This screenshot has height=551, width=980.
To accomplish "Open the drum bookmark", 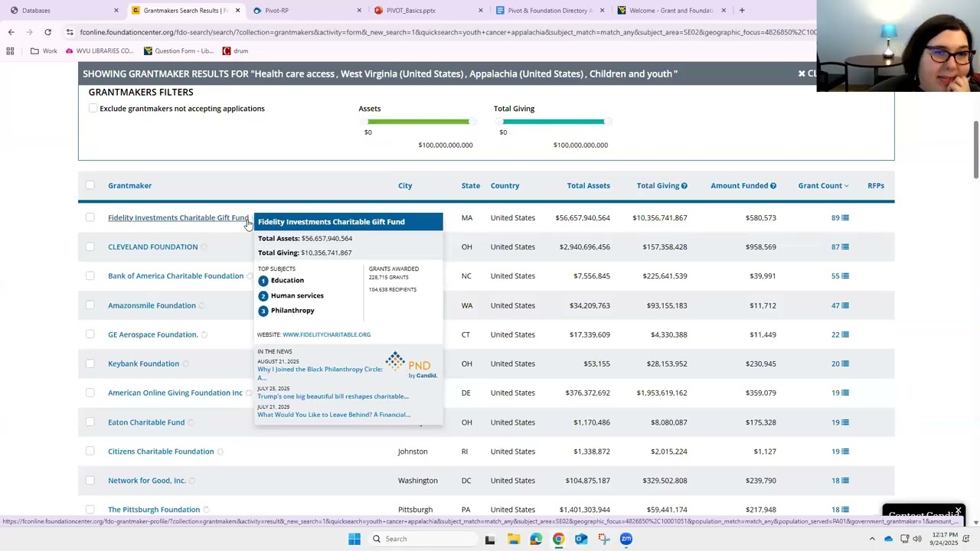I will click(235, 51).
